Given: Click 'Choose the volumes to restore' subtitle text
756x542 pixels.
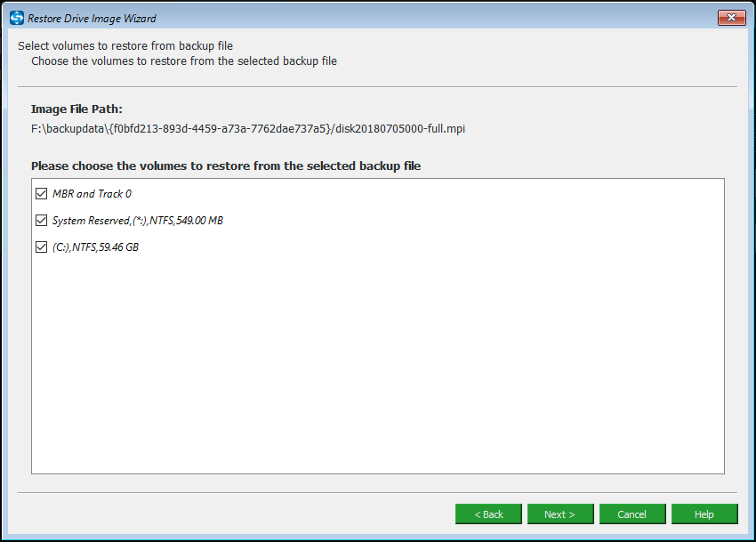Looking at the screenshot, I should click(x=184, y=61).
